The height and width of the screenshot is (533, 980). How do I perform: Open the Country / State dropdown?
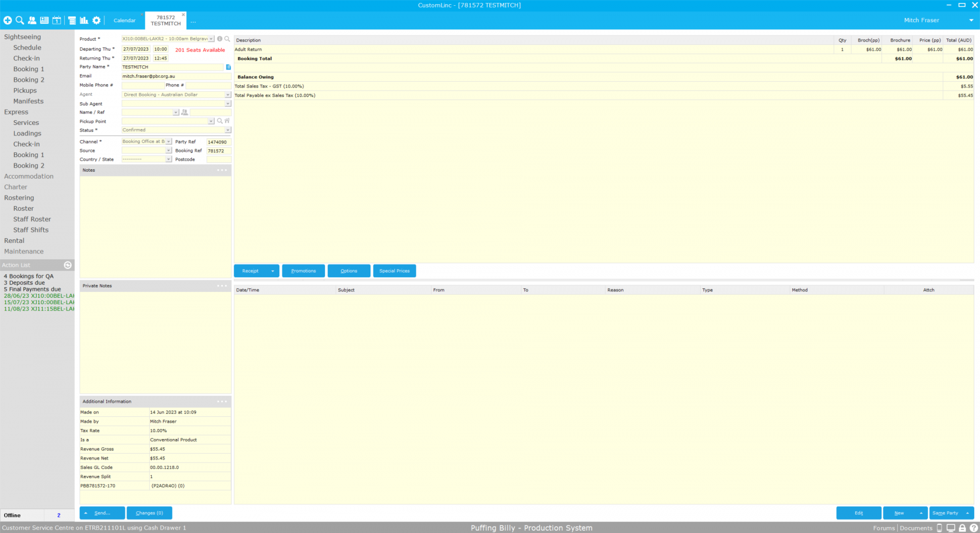(169, 159)
